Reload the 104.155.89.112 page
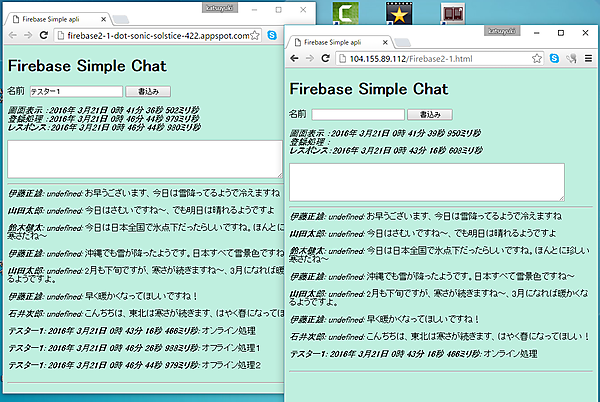Screen dimensions: 600x402 tap(326, 58)
